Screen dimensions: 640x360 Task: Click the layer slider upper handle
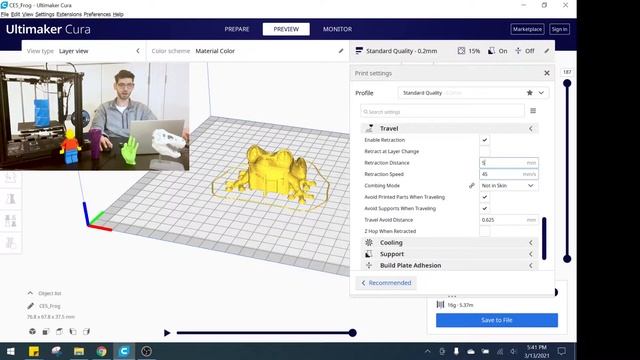[567, 83]
